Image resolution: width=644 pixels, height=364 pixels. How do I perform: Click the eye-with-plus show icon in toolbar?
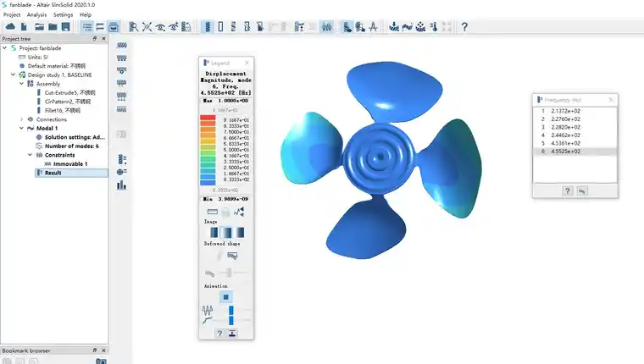click(174, 27)
